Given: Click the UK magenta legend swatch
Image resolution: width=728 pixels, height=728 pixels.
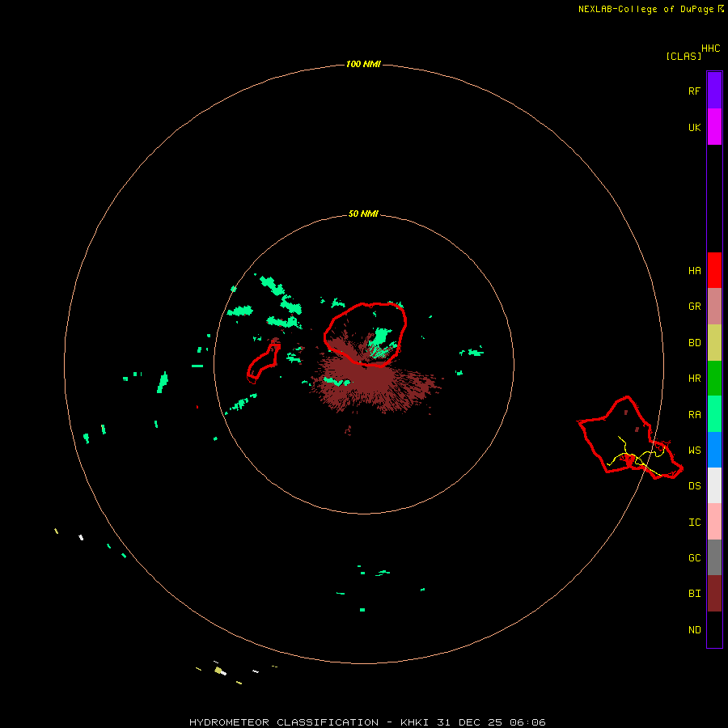Looking at the screenshot, I should point(714,127).
